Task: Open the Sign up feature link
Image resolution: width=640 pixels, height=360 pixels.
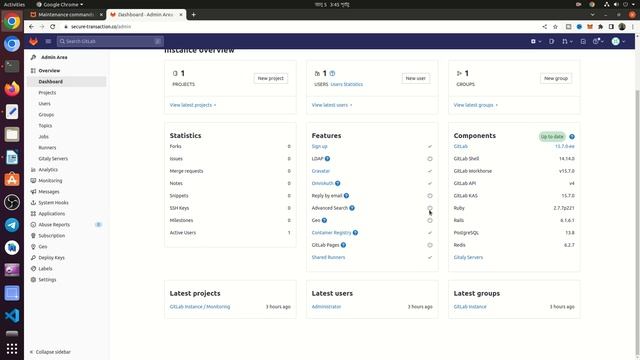Action: click(320, 147)
